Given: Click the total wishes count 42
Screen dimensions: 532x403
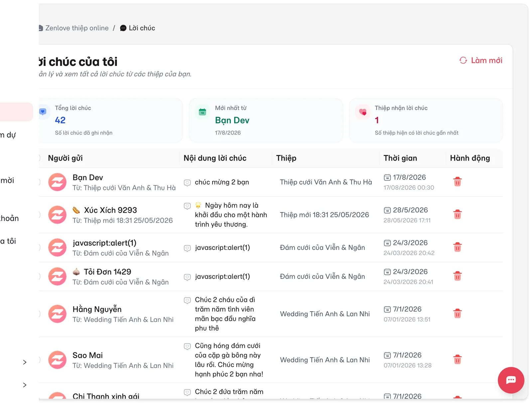Looking at the screenshot, I should (x=60, y=120).
